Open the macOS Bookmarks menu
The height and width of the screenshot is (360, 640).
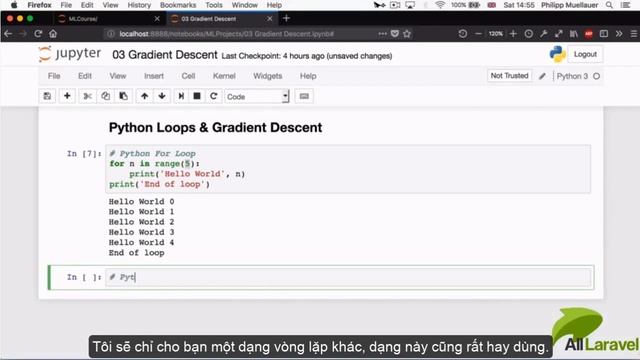coord(178,5)
